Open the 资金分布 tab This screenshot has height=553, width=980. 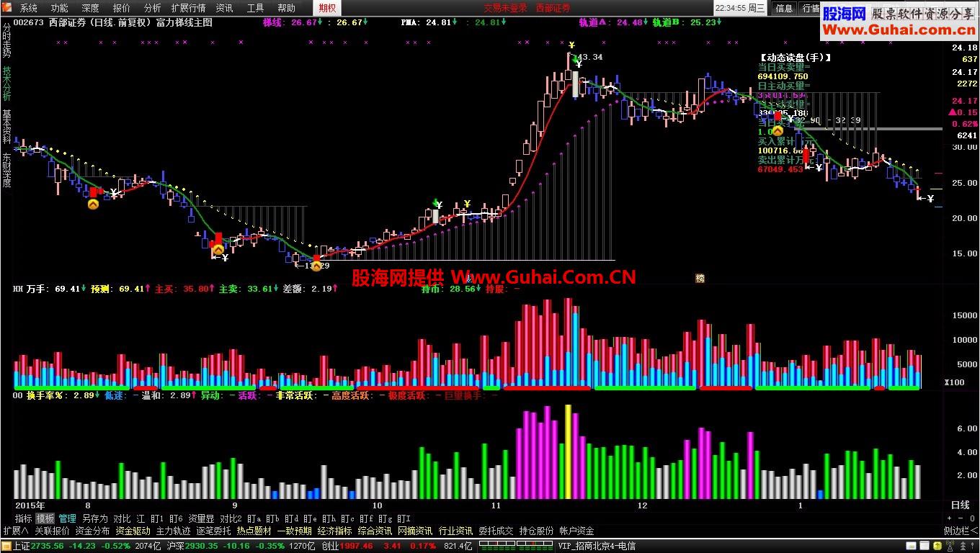92,531
